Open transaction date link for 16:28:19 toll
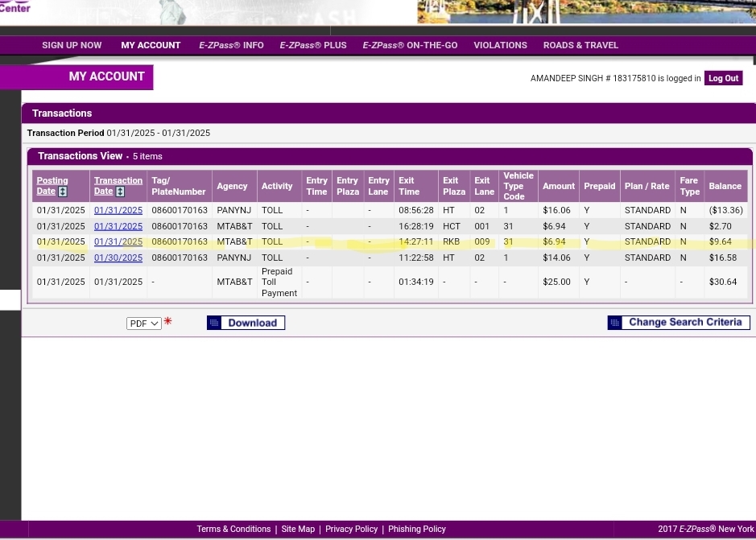 coord(118,226)
